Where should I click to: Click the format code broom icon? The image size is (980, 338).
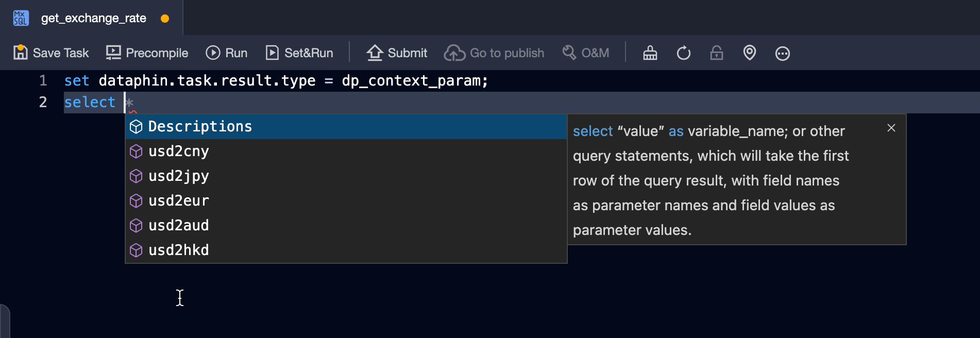tap(650, 53)
